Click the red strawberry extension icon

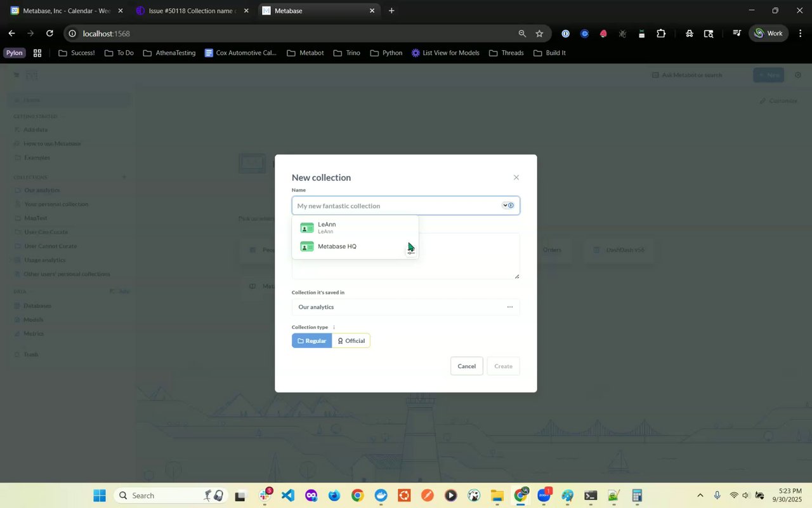point(603,34)
